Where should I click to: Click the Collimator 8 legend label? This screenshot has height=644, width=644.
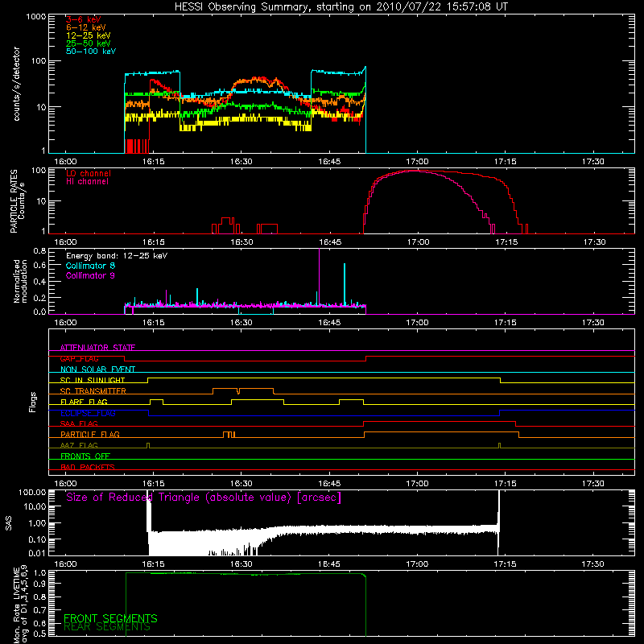90,266
